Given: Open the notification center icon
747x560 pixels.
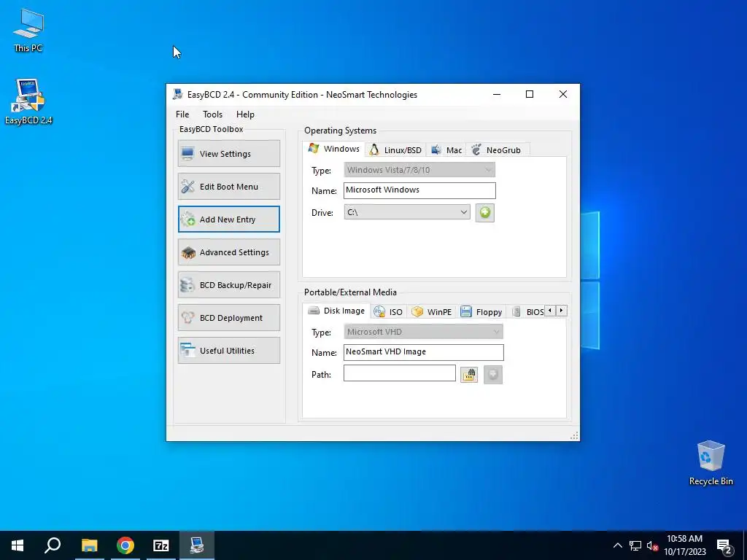Looking at the screenshot, I should [x=724, y=546].
